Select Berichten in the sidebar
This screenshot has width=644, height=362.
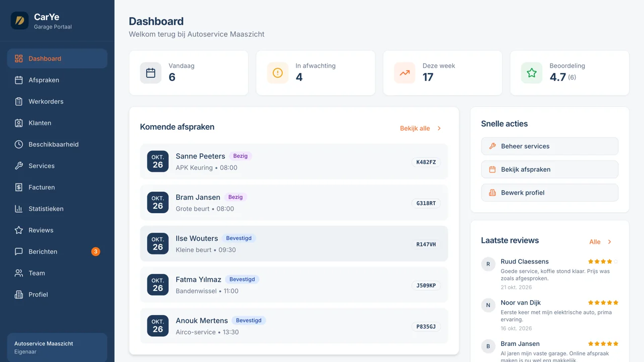(57, 251)
